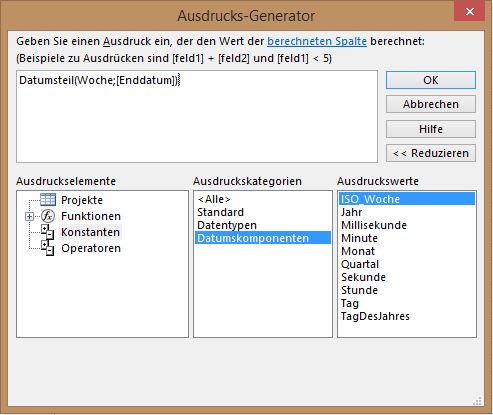Select Operatoren in the tree
493x415 pixels.
tap(91, 248)
